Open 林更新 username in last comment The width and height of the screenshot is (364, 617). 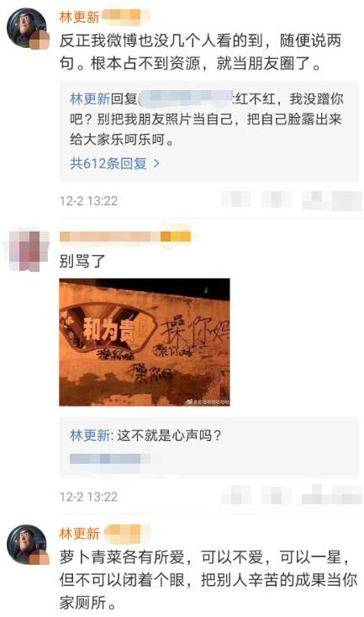pos(79,533)
